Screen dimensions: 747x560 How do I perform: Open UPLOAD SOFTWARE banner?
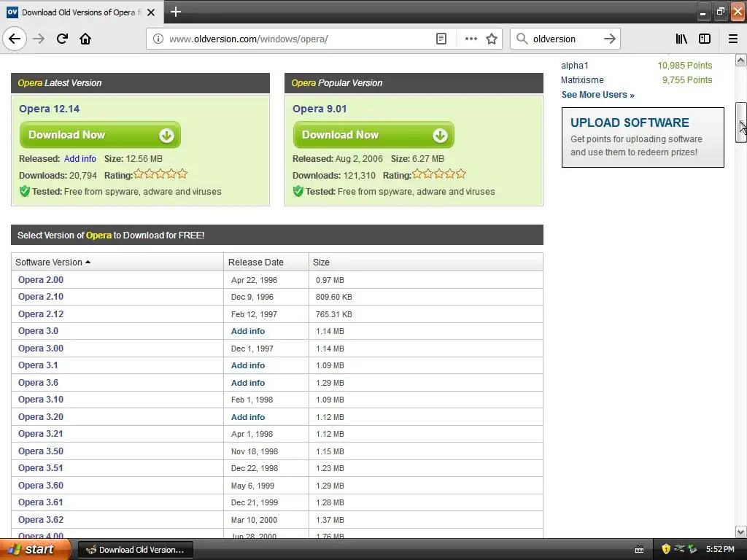point(643,137)
